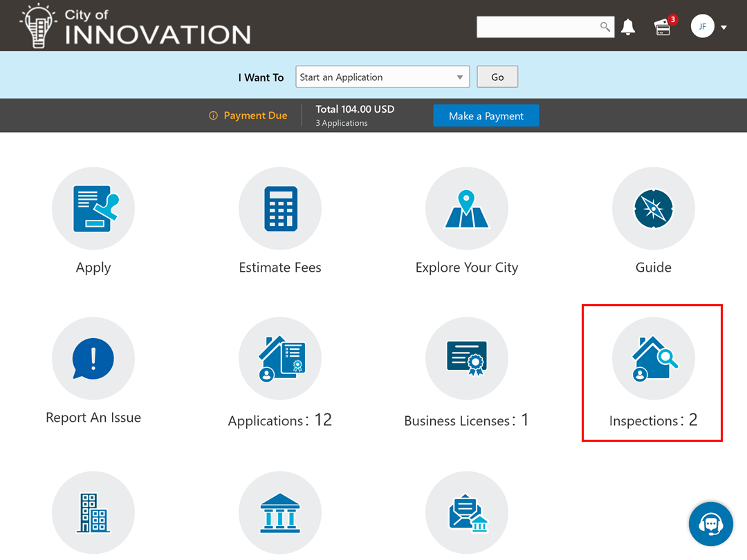Open the Inspections house magnifier icon
The image size is (747, 560).
coord(654,359)
